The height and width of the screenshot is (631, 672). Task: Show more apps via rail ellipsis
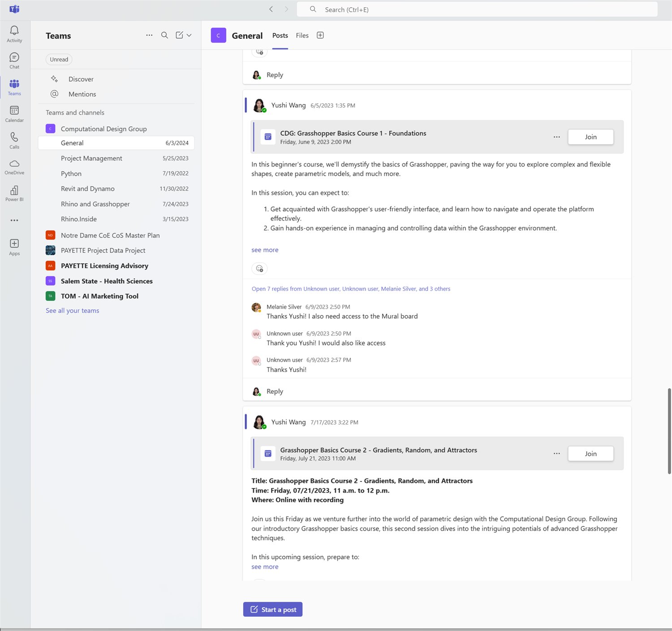tap(14, 220)
